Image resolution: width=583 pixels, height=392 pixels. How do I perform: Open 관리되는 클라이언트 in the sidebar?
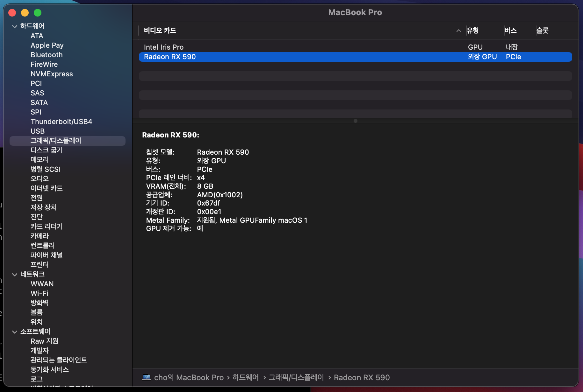(x=59, y=360)
